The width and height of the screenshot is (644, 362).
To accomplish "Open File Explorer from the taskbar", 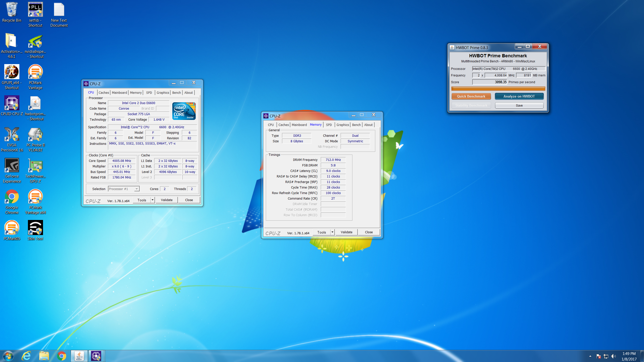I will click(x=44, y=356).
